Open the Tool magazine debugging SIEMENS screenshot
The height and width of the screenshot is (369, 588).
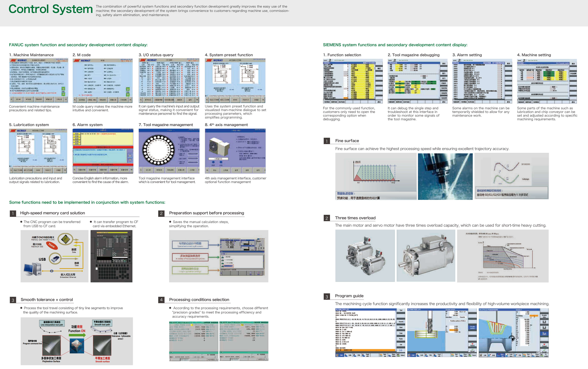click(x=418, y=81)
